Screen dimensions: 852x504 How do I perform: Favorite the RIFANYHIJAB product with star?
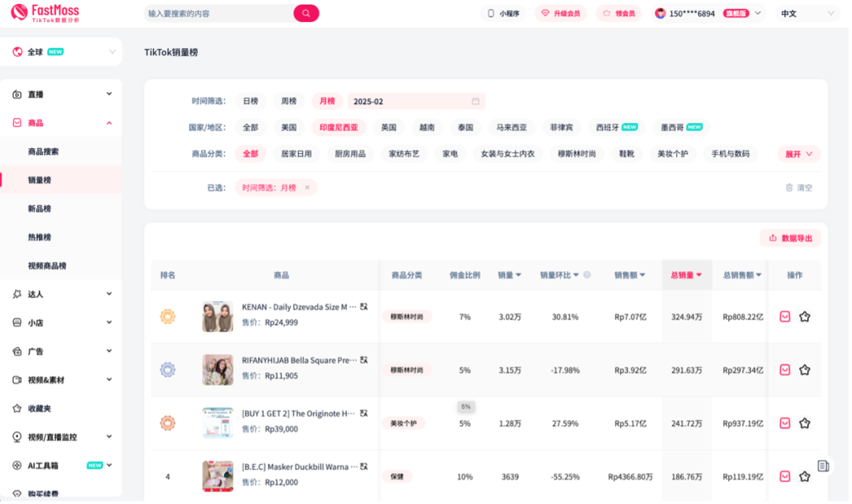click(x=805, y=370)
